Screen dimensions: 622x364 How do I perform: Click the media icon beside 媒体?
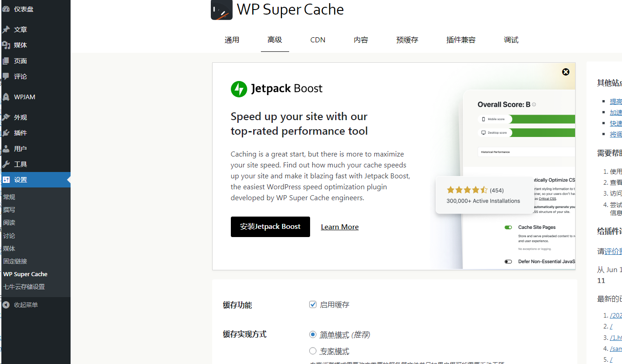[x=6, y=45]
